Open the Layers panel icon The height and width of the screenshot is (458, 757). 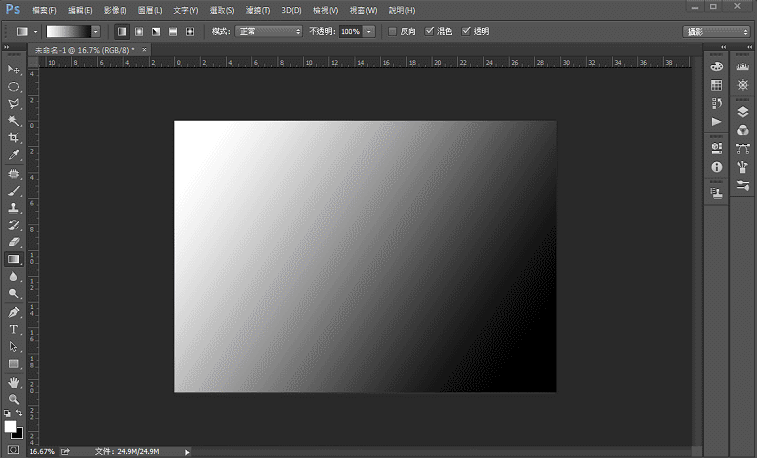tap(743, 112)
